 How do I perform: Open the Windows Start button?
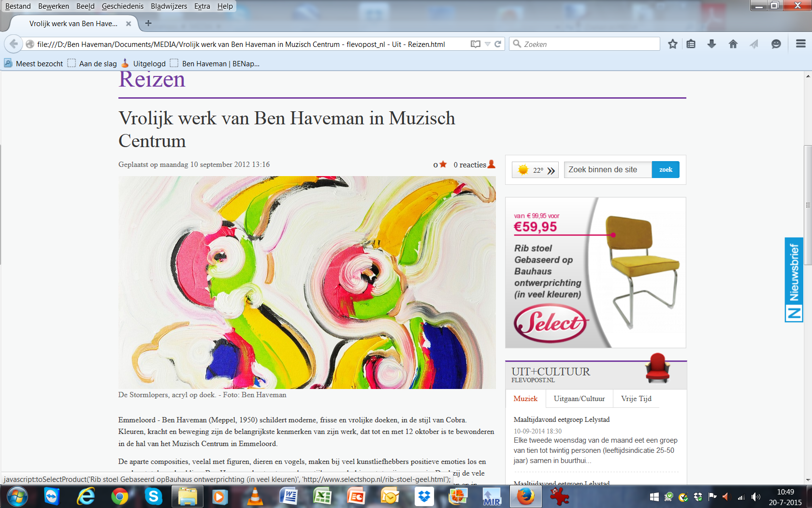click(17, 496)
